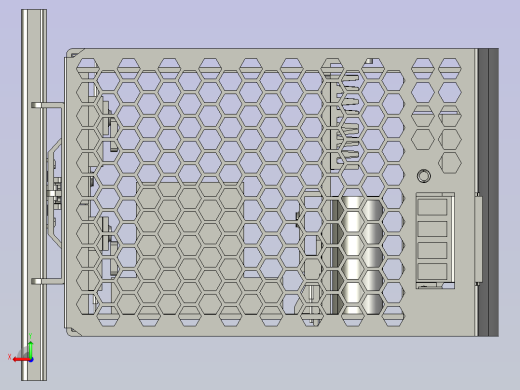Viewport: 520px width, 390px height.
Task: Click the red X axis arrow of triad
Action: click(x=21, y=359)
